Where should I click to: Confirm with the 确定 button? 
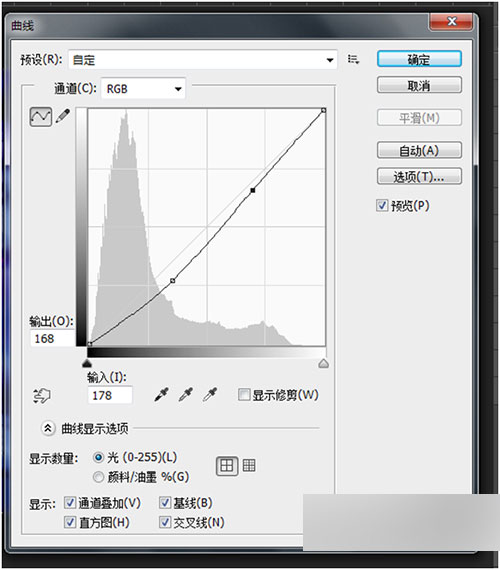(x=419, y=59)
